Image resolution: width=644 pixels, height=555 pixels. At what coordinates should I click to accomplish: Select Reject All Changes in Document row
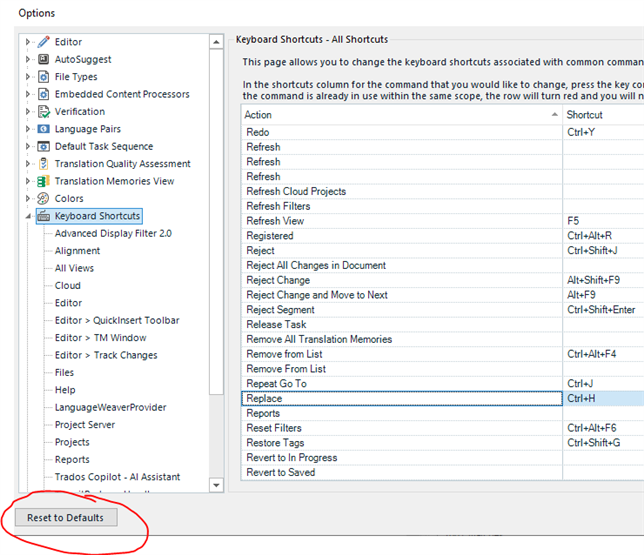(x=402, y=265)
